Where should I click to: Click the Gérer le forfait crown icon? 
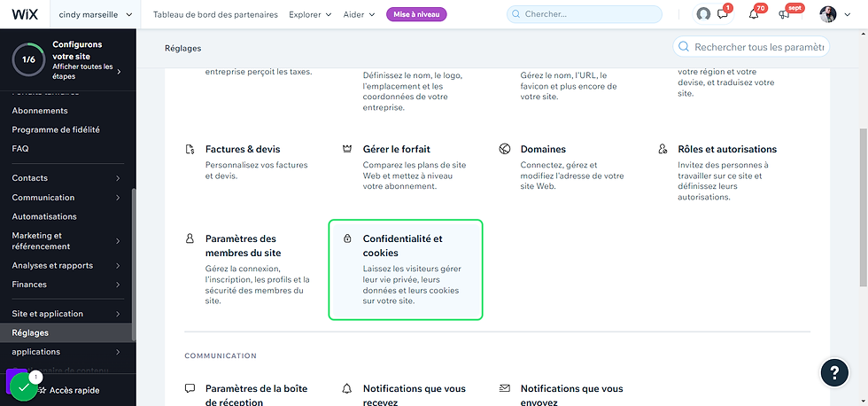click(347, 150)
